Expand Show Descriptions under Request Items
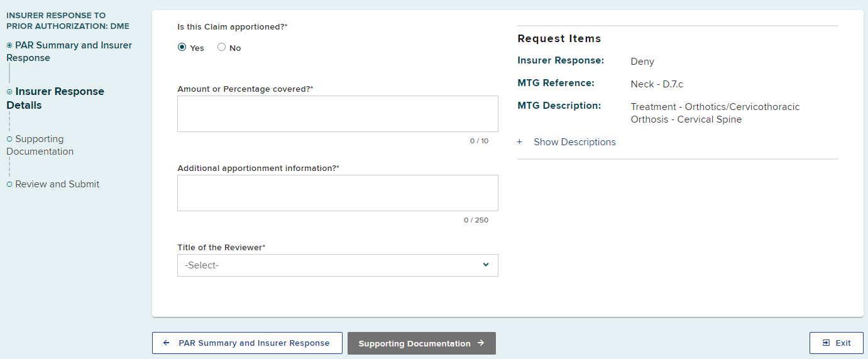This screenshot has width=868, height=359. click(574, 142)
